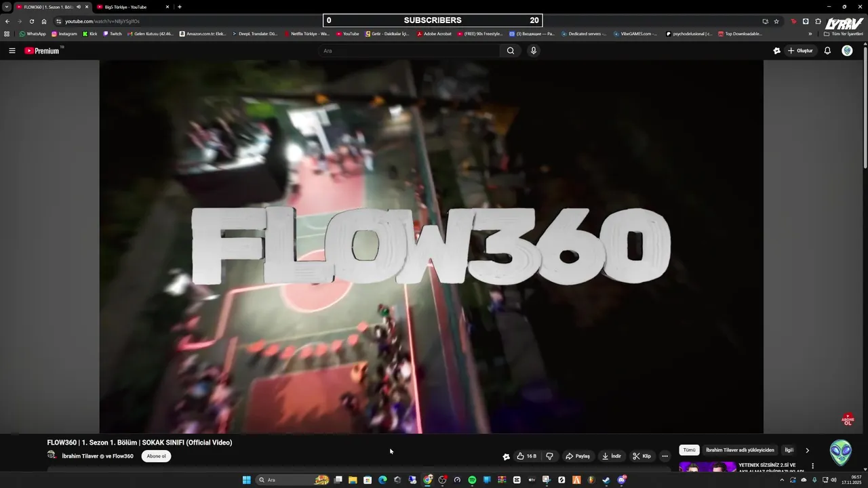Select İbrahim Tilaver adlı yükleyiciden chip

tap(740, 450)
